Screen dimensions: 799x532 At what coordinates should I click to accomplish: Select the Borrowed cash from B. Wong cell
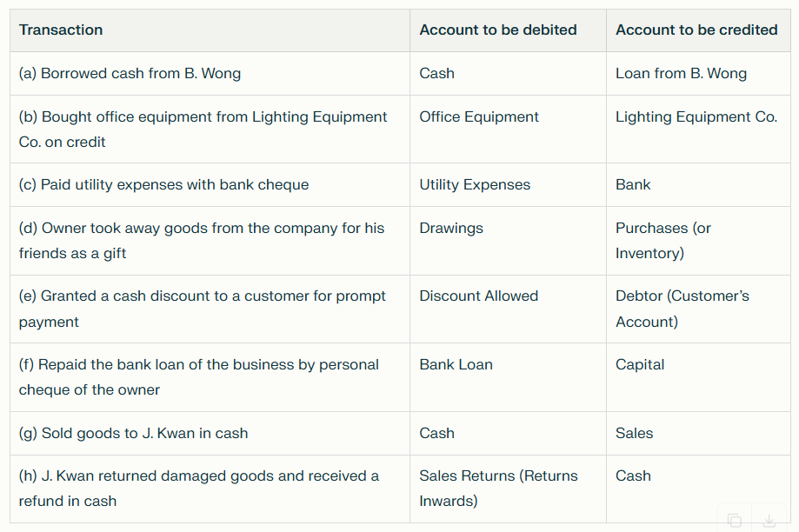point(130,74)
